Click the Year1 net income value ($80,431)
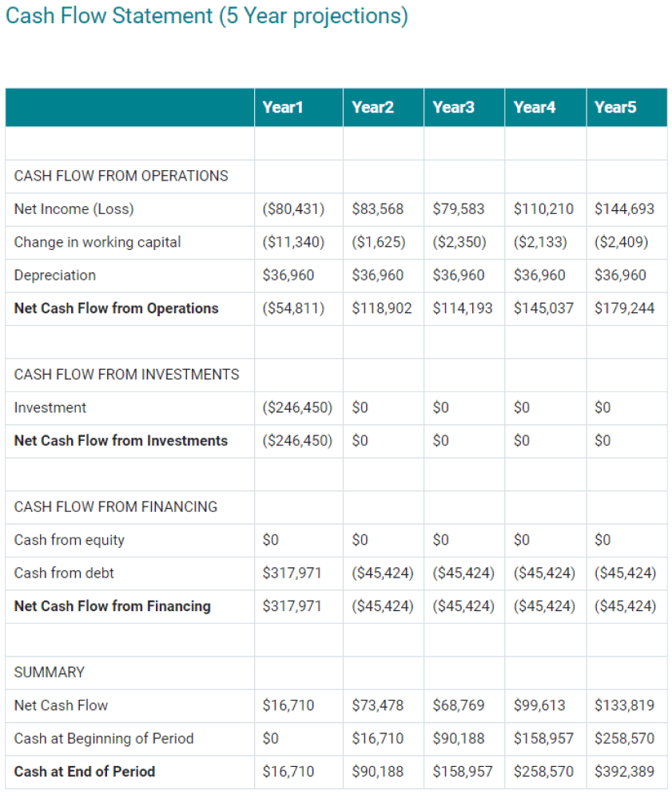 point(293,209)
